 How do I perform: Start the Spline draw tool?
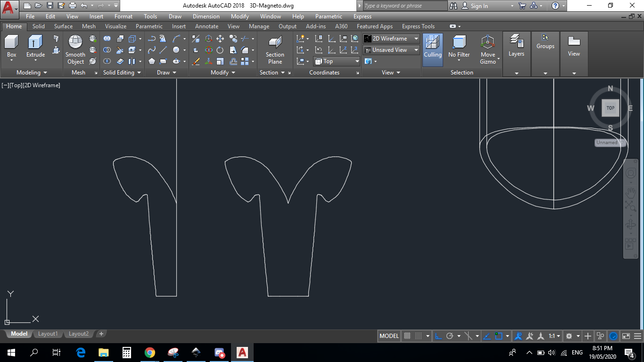click(x=152, y=50)
